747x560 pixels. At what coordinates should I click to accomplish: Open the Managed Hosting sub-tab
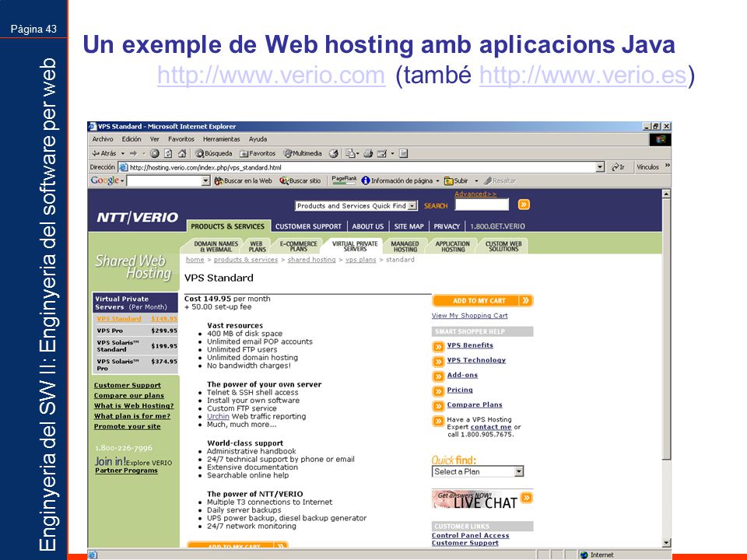pos(405,247)
